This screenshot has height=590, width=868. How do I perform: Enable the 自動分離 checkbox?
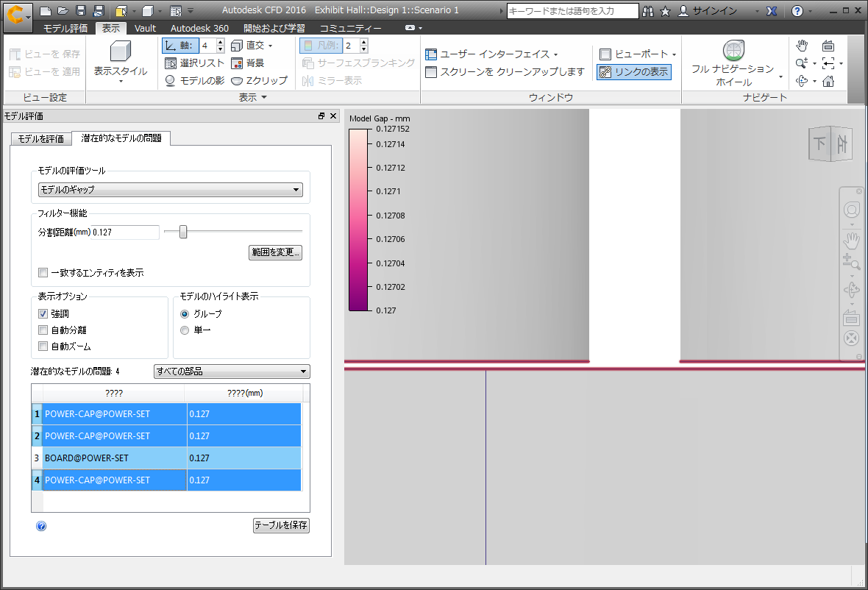click(x=43, y=330)
